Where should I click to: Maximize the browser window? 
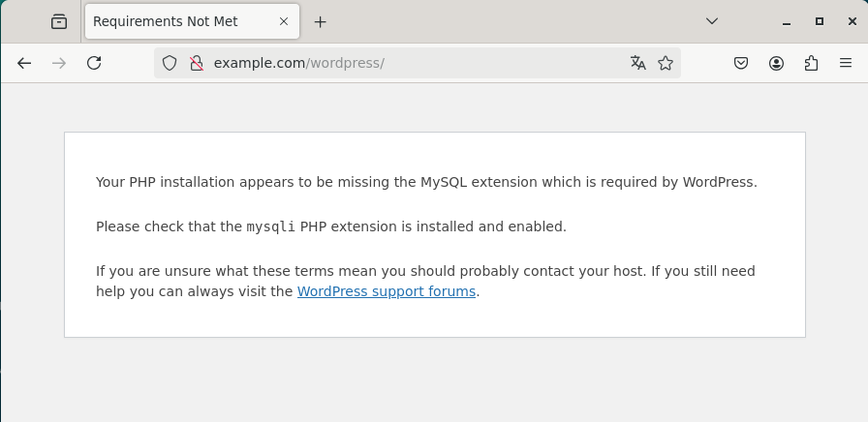click(819, 21)
